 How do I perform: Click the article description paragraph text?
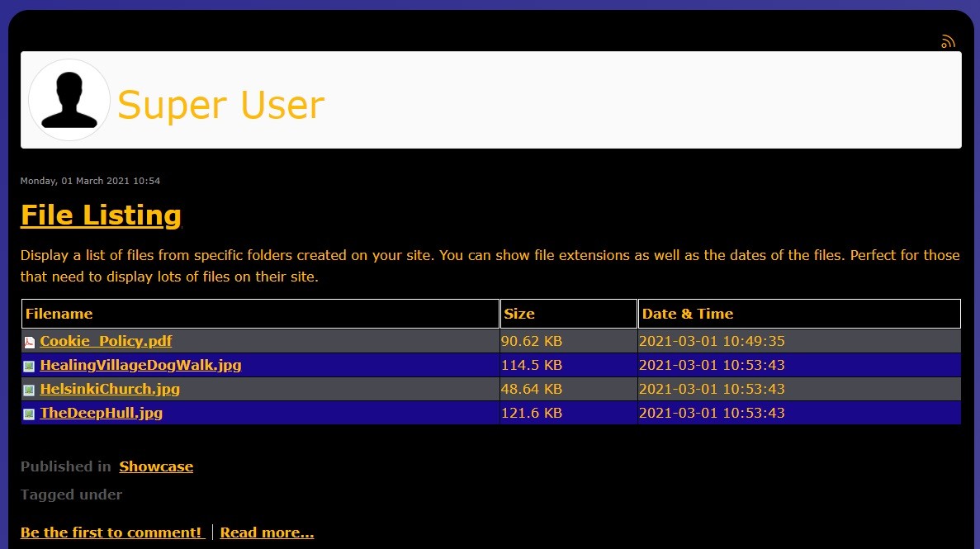490,266
